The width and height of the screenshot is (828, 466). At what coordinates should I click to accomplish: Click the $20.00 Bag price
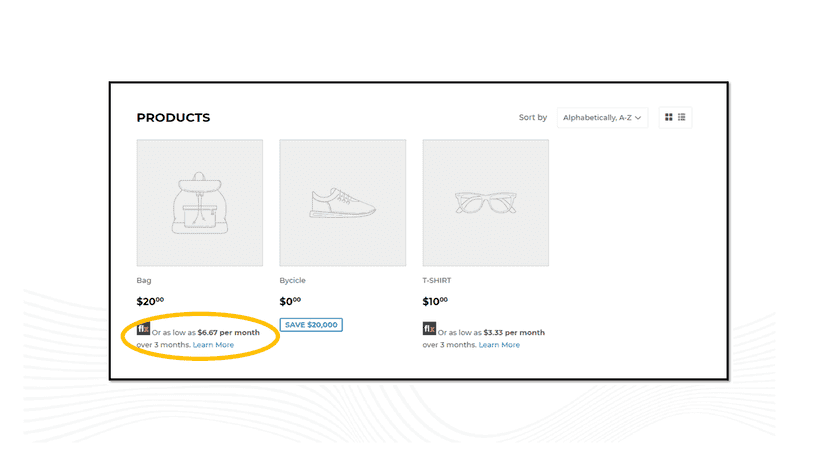[x=150, y=301]
